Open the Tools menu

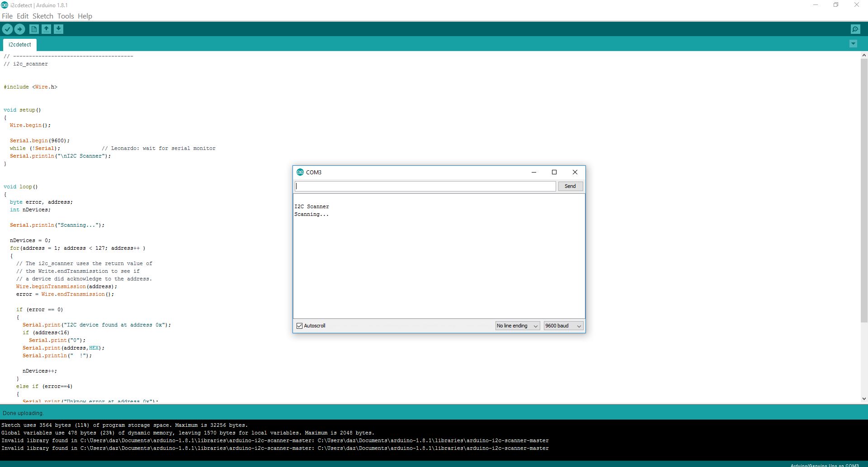pos(66,16)
